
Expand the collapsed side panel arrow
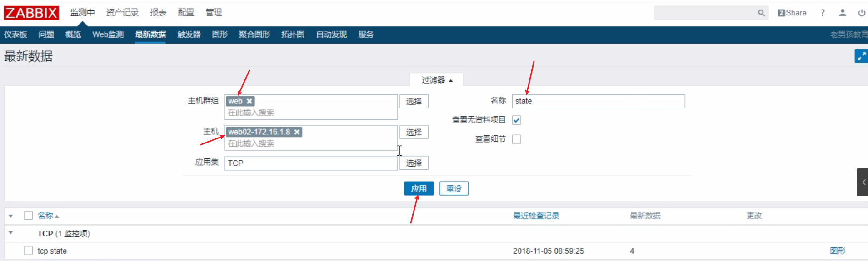tap(863, 182)
